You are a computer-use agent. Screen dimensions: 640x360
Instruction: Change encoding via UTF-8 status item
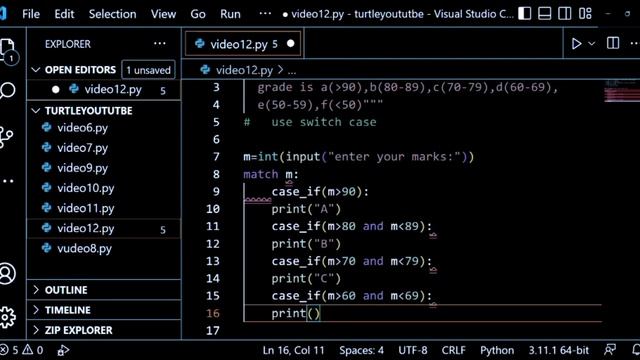413,350
